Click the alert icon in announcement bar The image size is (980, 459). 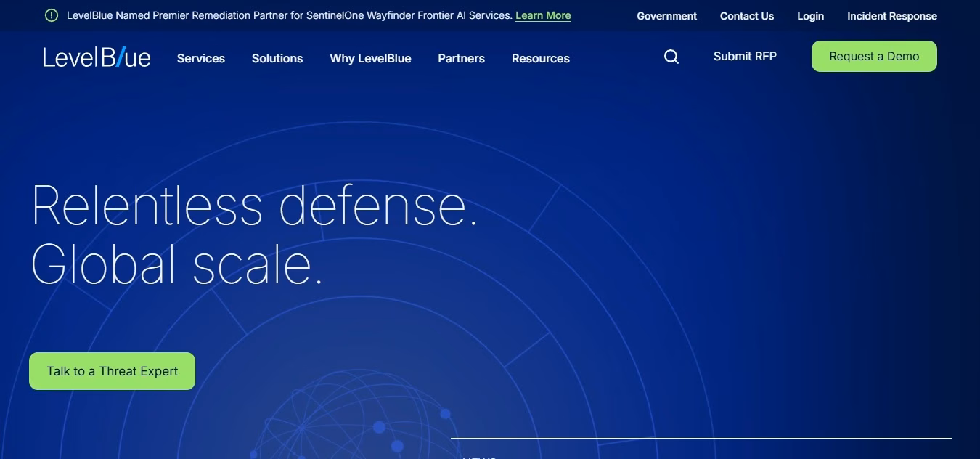click(52, 15)
